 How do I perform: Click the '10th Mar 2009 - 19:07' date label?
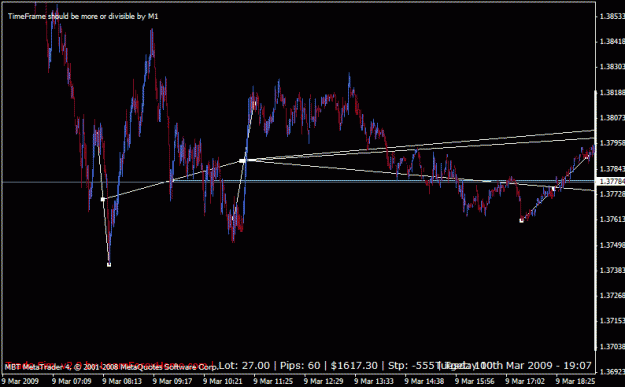tap(534, 365)
